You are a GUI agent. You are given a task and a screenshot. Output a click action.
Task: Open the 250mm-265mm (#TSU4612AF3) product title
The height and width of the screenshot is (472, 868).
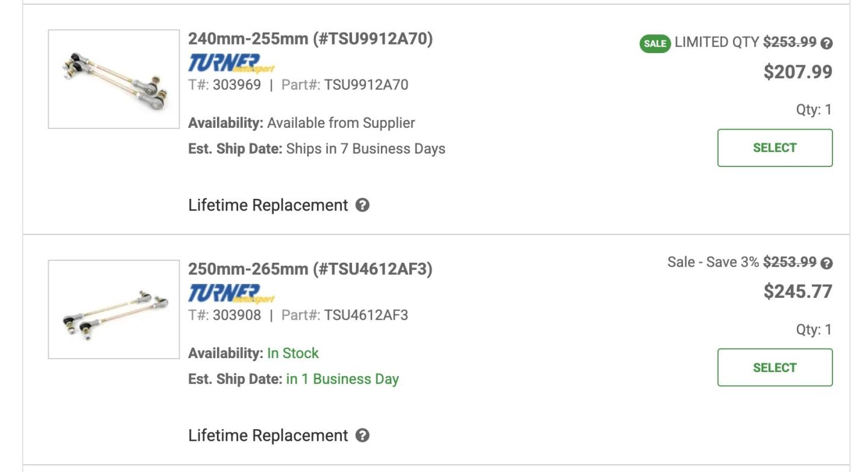pos(310,269)
